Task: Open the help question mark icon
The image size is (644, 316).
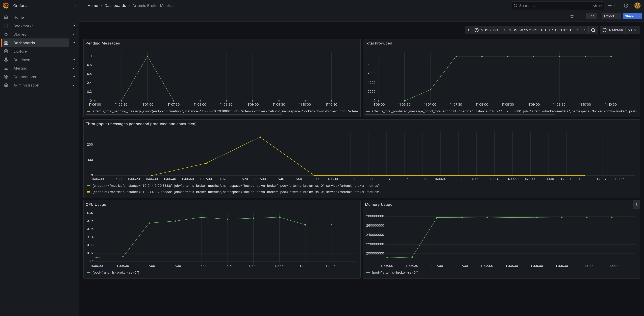Action: click(626, 6)
